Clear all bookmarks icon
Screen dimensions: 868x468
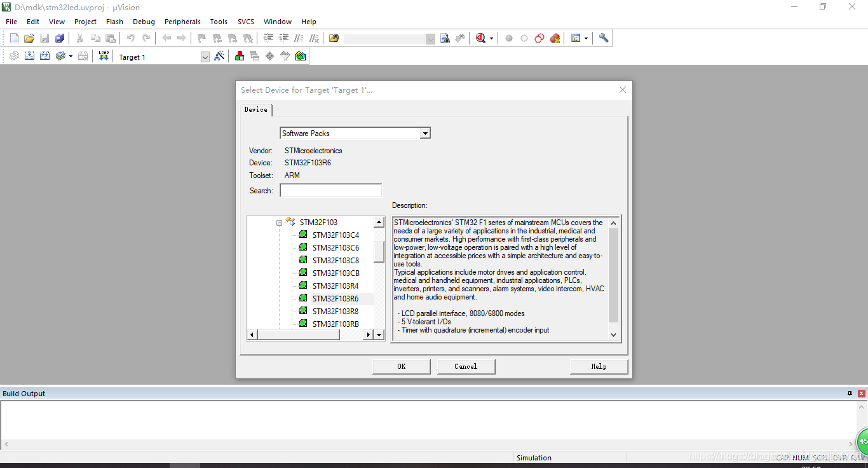coord(248,38)
